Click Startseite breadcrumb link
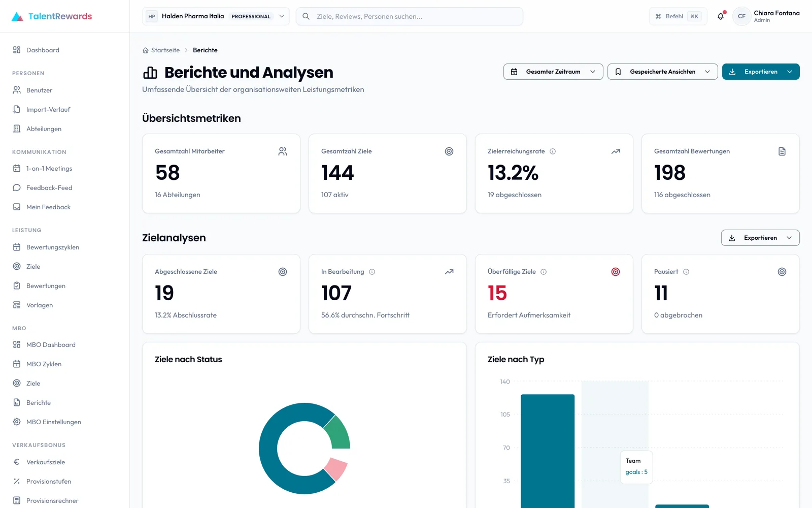 click(x=165, y=50)
